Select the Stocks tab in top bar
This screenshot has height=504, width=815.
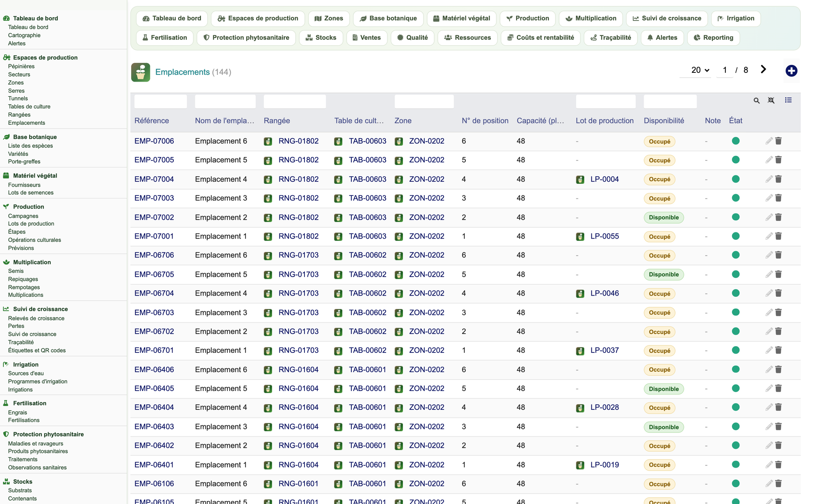[321, 38]
